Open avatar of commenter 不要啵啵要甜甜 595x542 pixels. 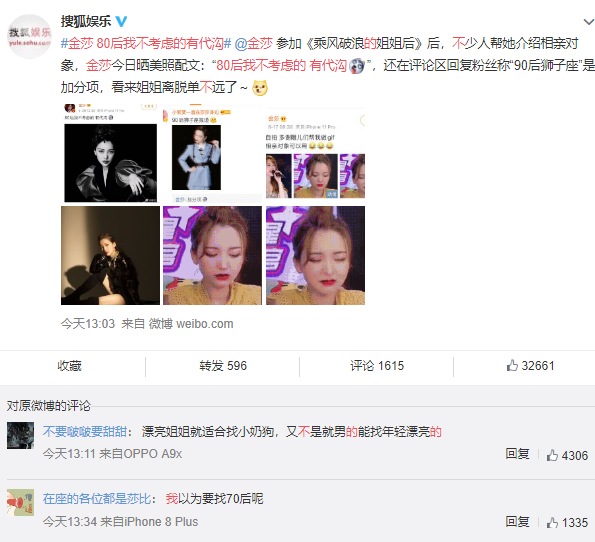(x=20, y=435)
